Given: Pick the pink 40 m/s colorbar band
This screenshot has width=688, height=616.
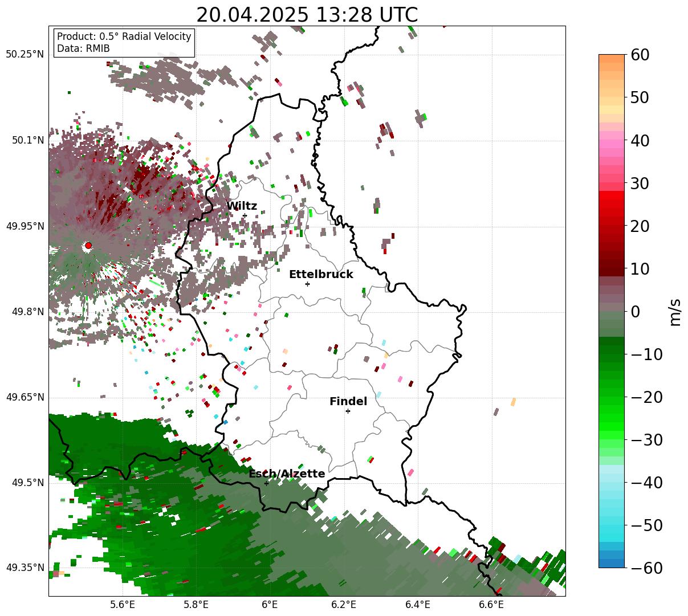Looking at the screenshot, I should pyautogui.click(x=612, y=140).
